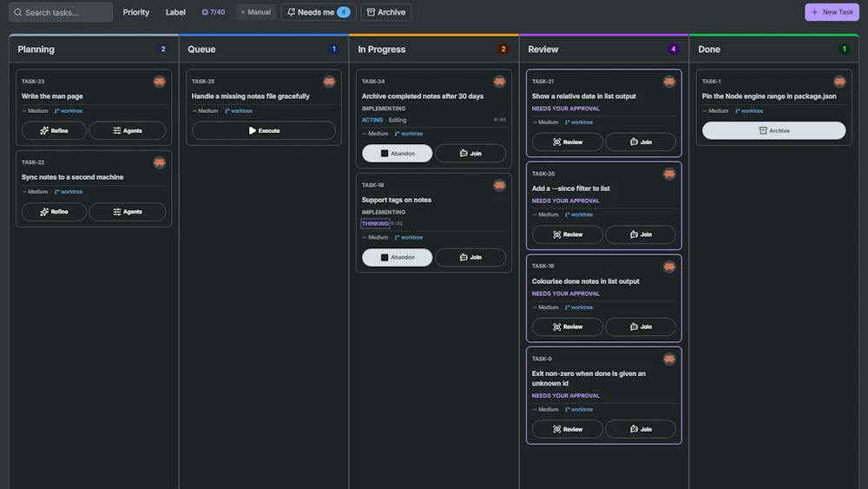The height and width of the screenshot is (489, 868).
Task: Click the Queue column count badge
Action: click(x=334, y=50)
